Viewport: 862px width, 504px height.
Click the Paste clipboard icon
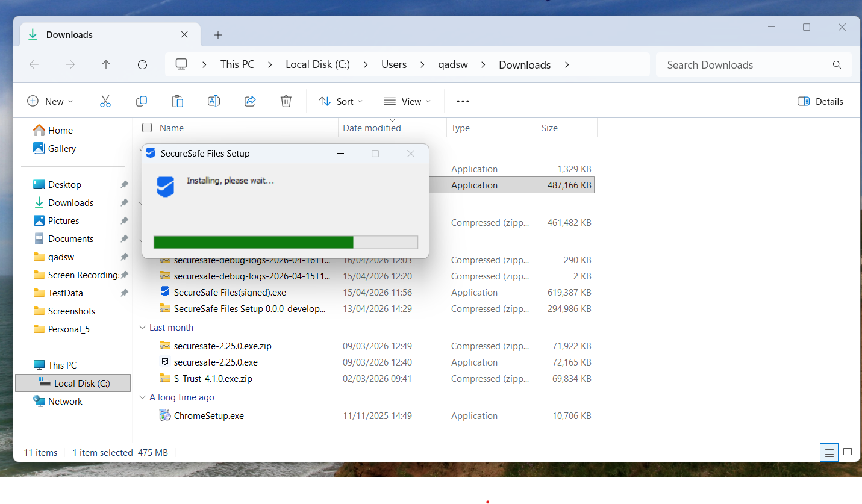point(178,101)
